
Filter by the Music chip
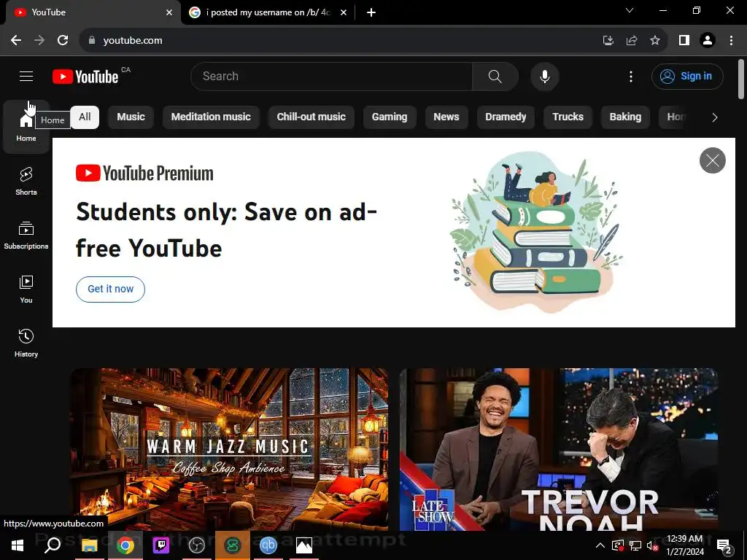[131, 117]
